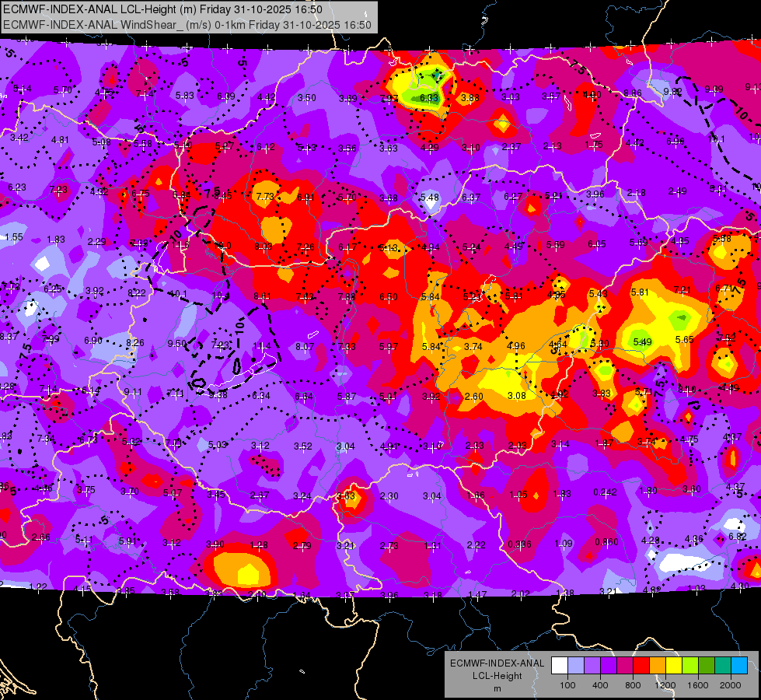Select the dark green swatch right of 1600
The image size is (761, 700).
pos(706,666)
